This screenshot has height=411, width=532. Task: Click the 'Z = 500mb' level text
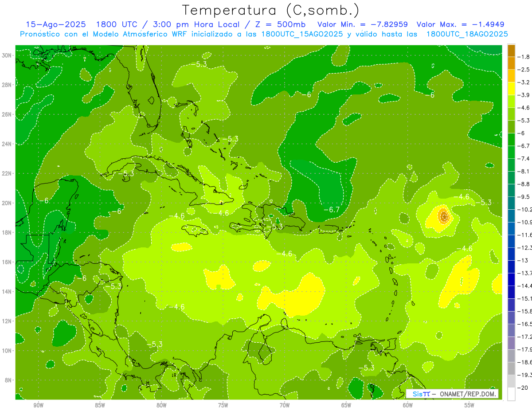280,25
